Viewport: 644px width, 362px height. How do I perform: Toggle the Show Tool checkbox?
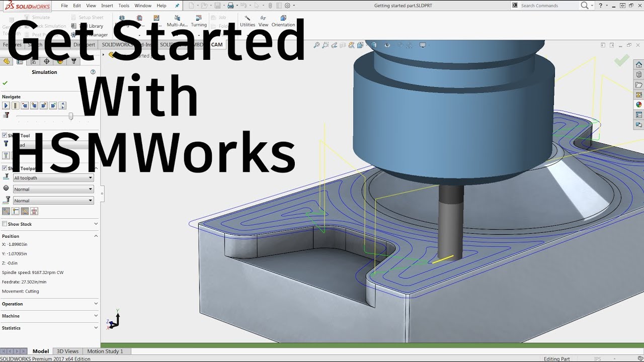tap(5, 135)
